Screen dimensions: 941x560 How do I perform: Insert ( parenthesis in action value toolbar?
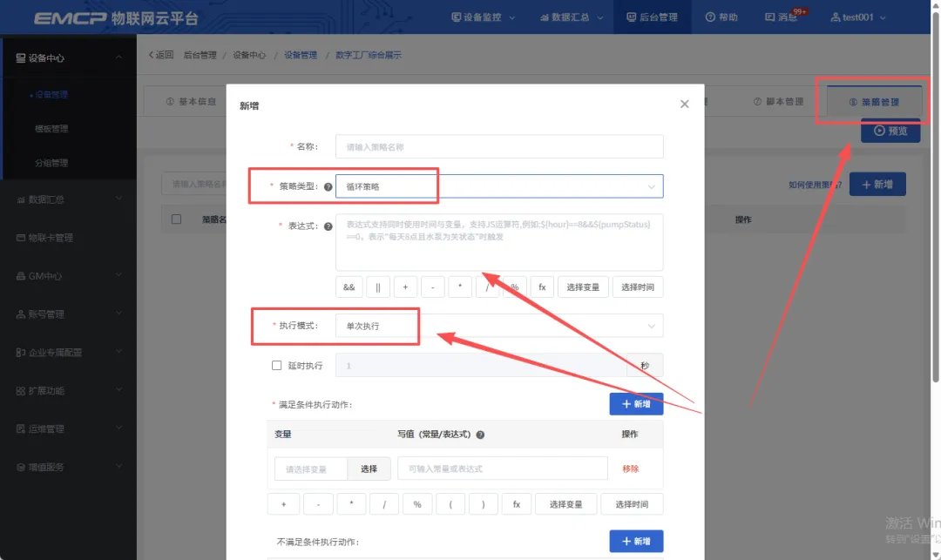pyautogui.click(x=450, y=504)
